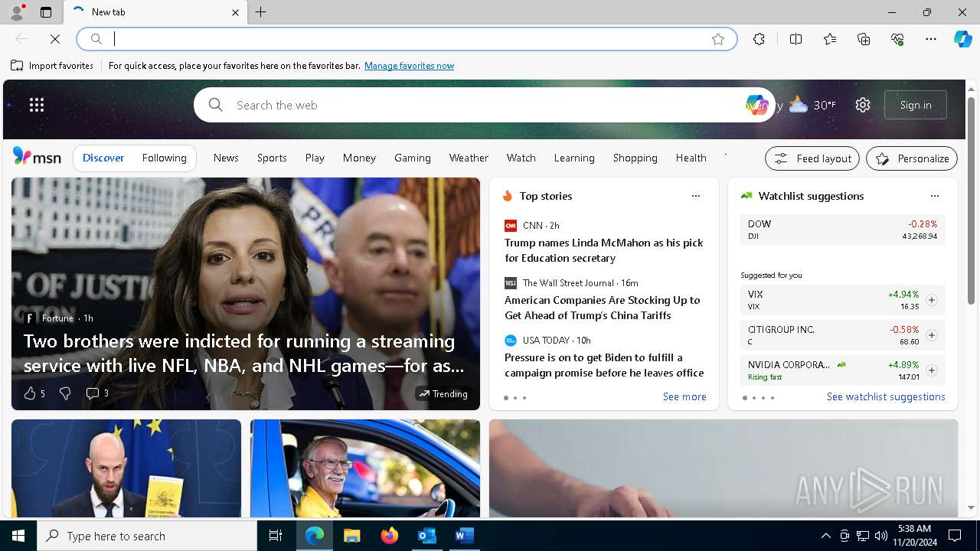Add NVIDIA Corporation to watchlist
This screenshot has height=551, width=980.
pos(932,370)
